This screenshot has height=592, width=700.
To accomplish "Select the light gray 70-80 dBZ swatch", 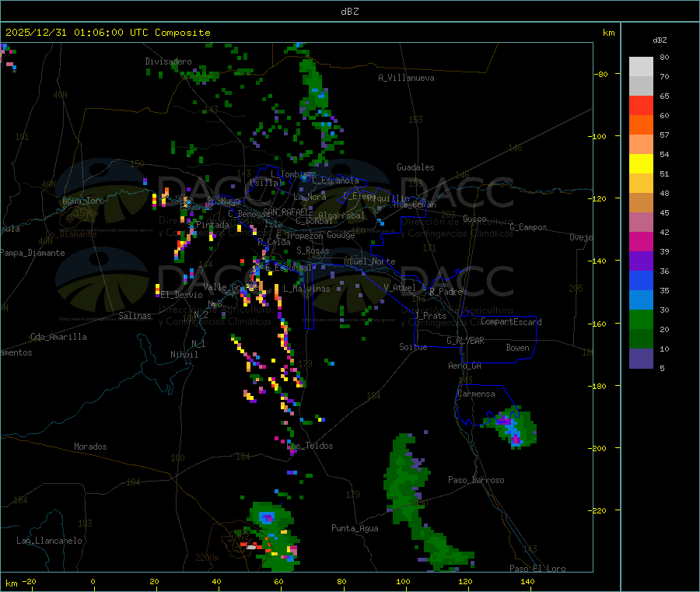I will pos(641,67).
